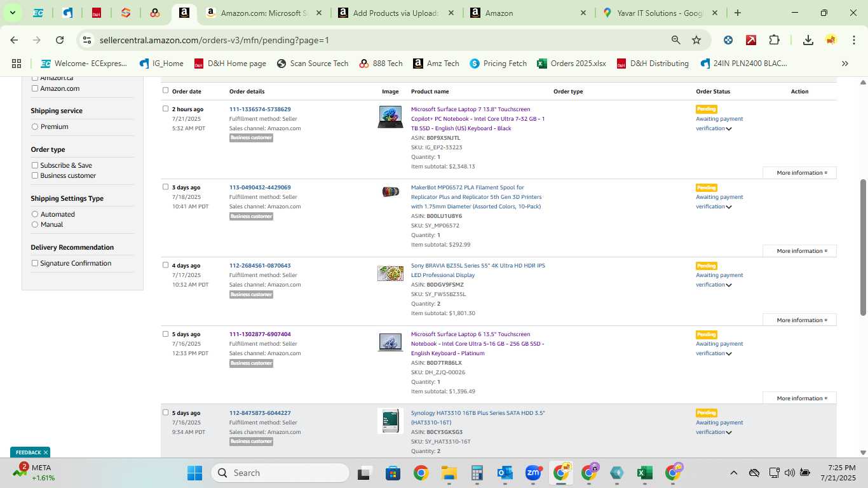
Task: Open Chrome downloads icon
Action: (808, 40)
